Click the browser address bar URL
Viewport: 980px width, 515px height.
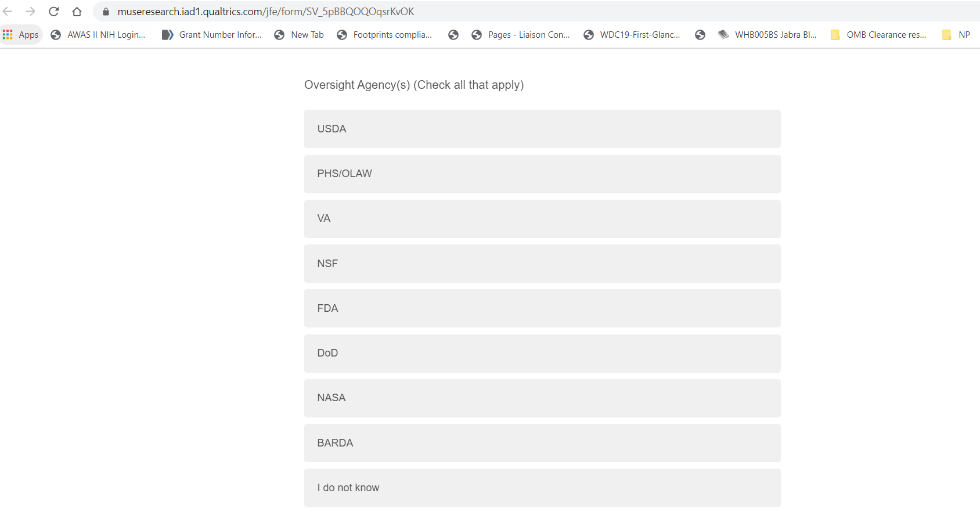tap(266, 12)
